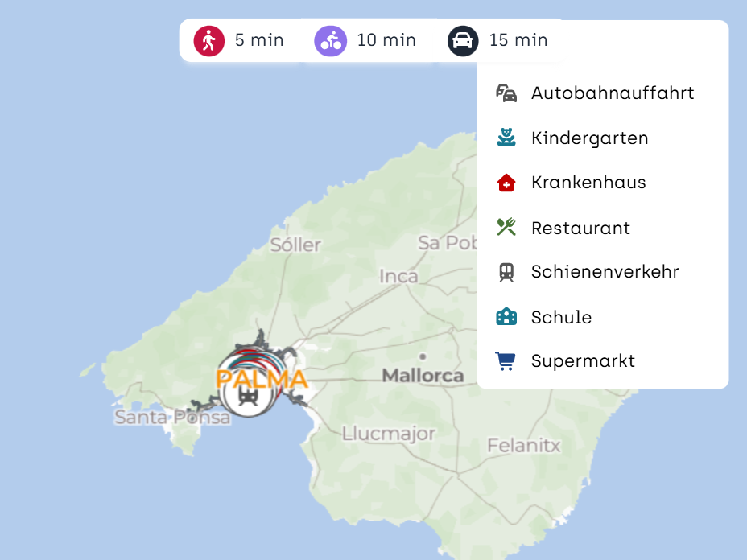Click the red Krankenhaus house icon
The height and width of the screenshot is (560, 747).
tap(506, 183)
